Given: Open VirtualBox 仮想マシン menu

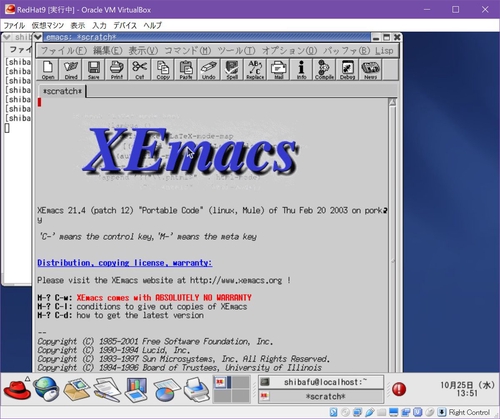Looking at the screenshot, I should (x=48, y=25).
